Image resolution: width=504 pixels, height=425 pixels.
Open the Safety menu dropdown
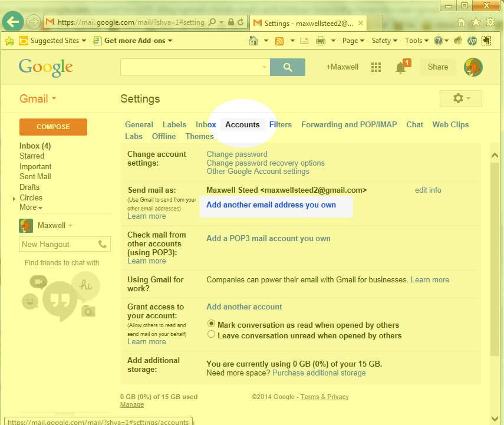384,41
